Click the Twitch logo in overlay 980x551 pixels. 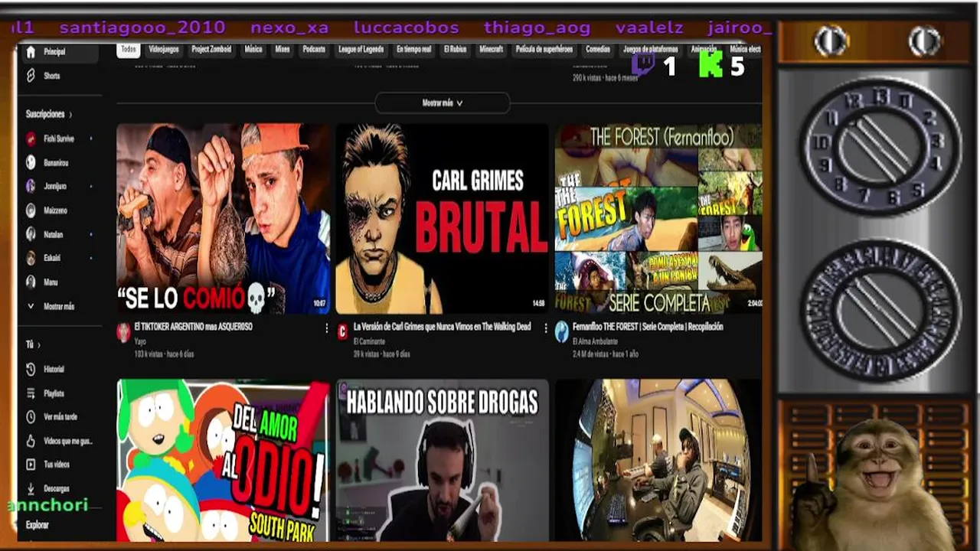click(x=642, y=65)
